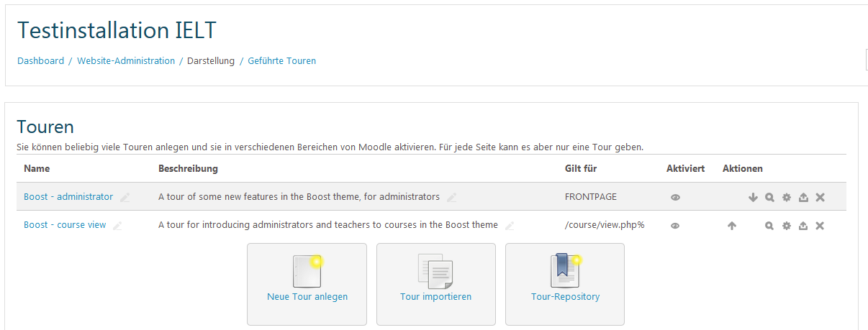Click Neue Tour anlegen button
Viewport: 868px width, 330px height.
[x=307, y=284]
